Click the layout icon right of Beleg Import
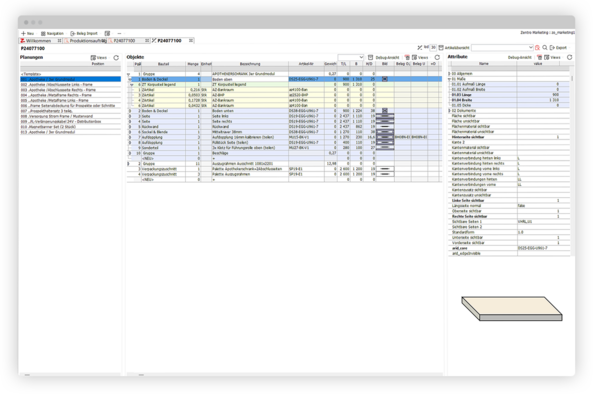Viewport: 593px width, 394px height. pyautogui.click(x=107, y=33)
